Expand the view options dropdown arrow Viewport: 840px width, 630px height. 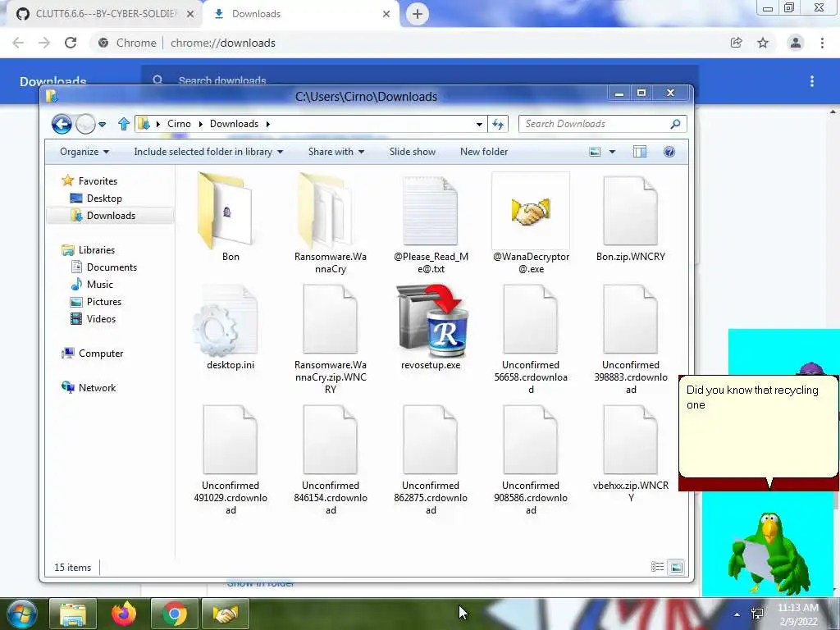[612, 152]
